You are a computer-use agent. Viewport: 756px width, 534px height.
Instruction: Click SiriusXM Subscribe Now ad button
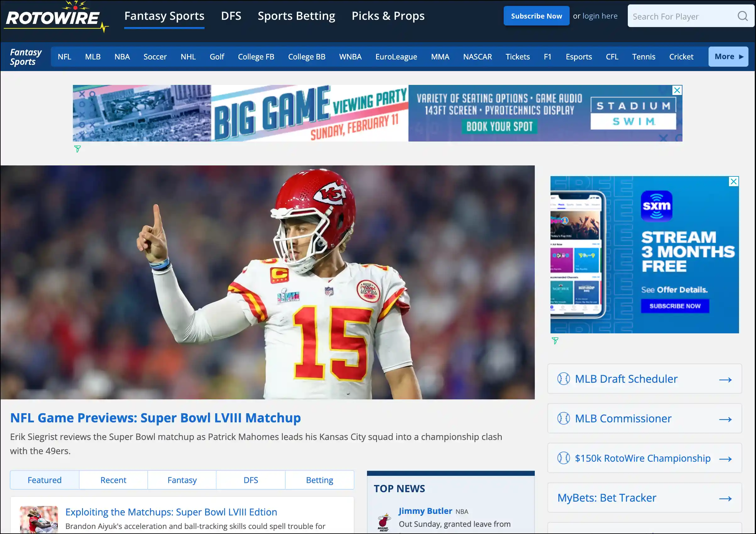tap(675, 306)
